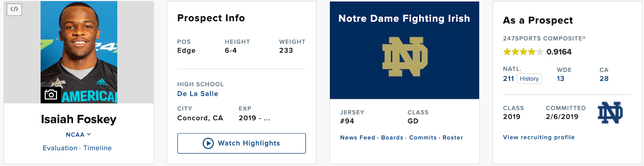Open De La Salle high school link
Image resolution: width=644 pixels, height=166 pixels.
pos(198,93)
